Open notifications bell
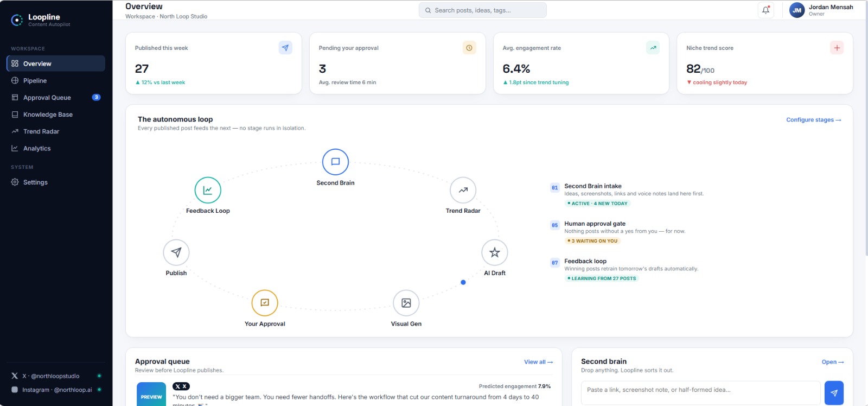The image size is (868, 406). tap(766, 10)
